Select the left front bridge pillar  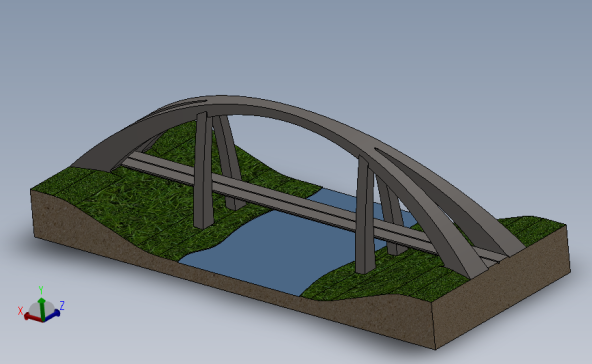[203, 170]
